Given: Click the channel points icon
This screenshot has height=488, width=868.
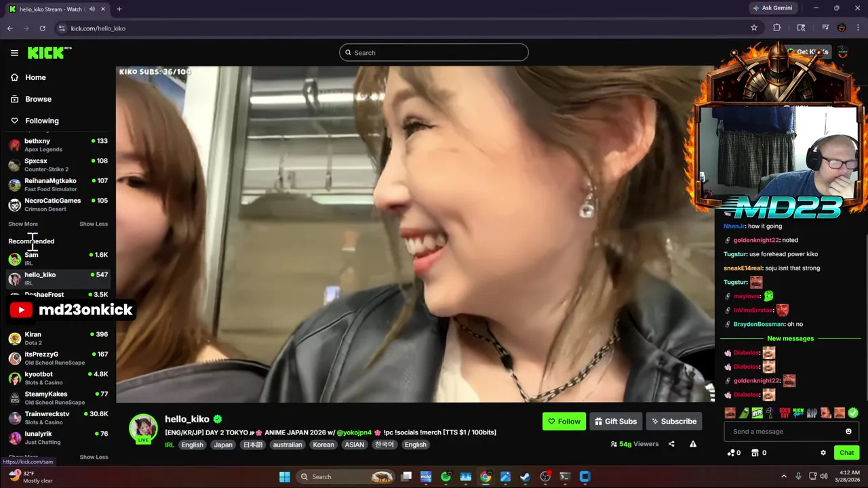Looking at the screenshot, I should 731,453.
